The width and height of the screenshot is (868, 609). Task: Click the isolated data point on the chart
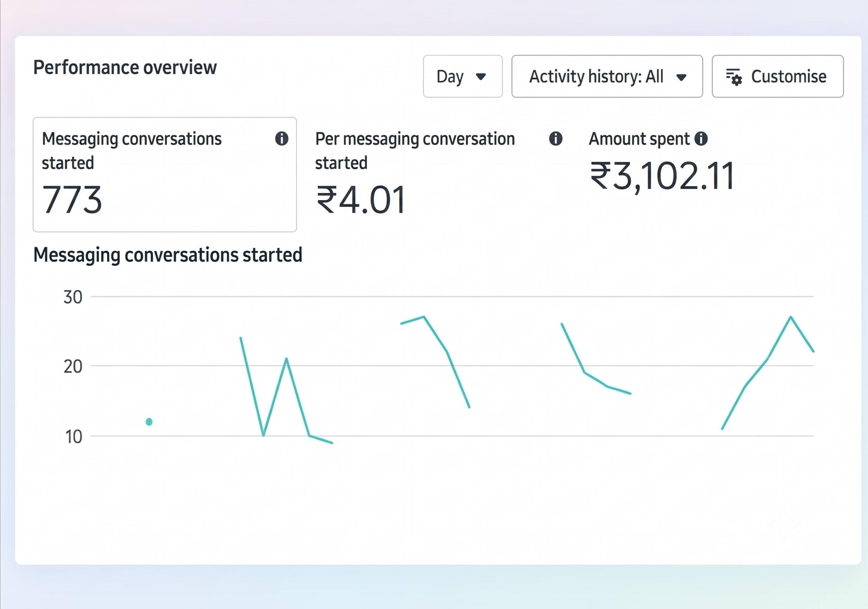(x=149, y=422)
